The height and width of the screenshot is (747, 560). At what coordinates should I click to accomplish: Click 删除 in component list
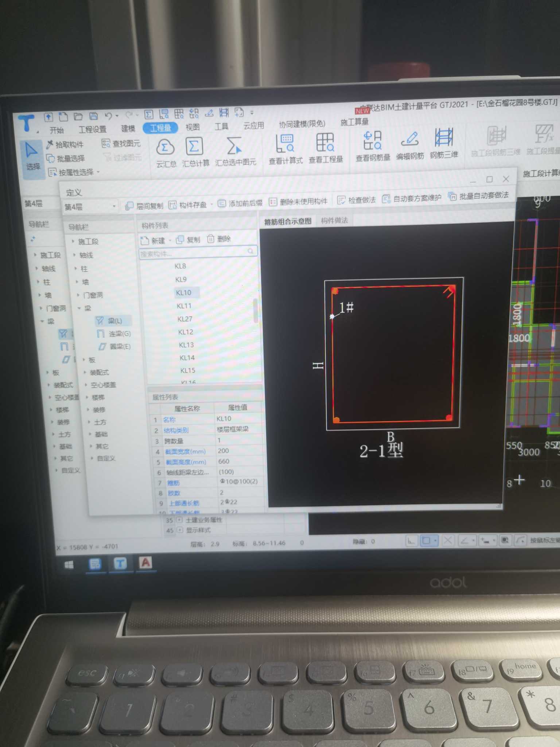coord(219,239)
